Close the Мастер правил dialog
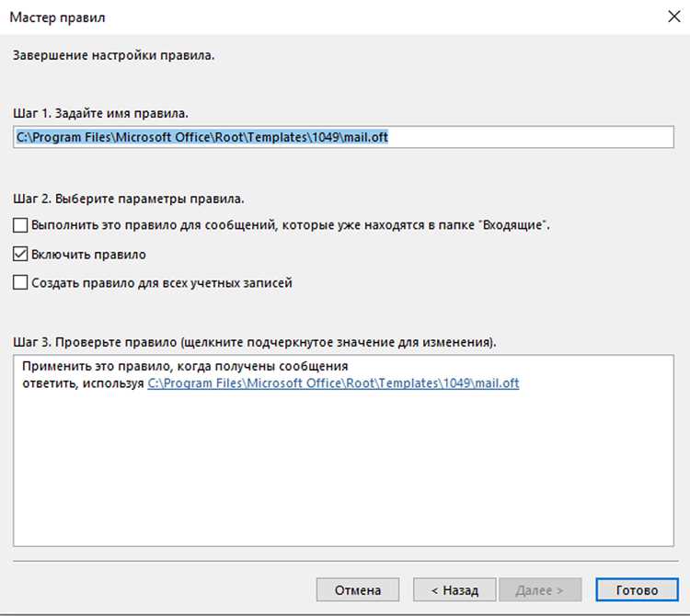Screen dimensions: 690x616 click(673, 17)
